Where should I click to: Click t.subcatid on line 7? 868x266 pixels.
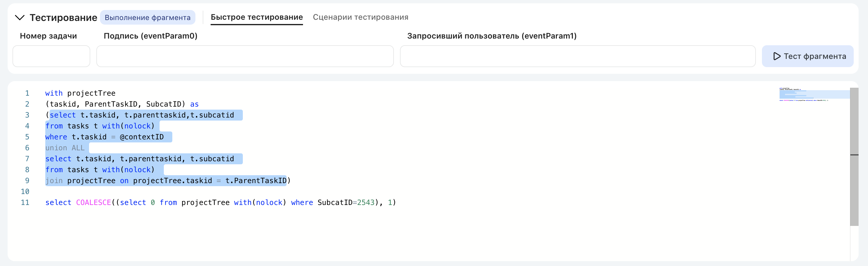point(212,159)
